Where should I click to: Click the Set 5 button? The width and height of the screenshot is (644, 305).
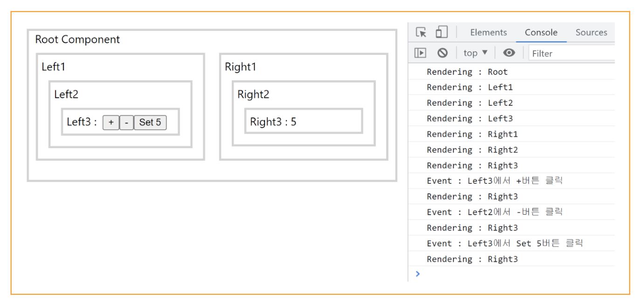[x=150, y=122]
